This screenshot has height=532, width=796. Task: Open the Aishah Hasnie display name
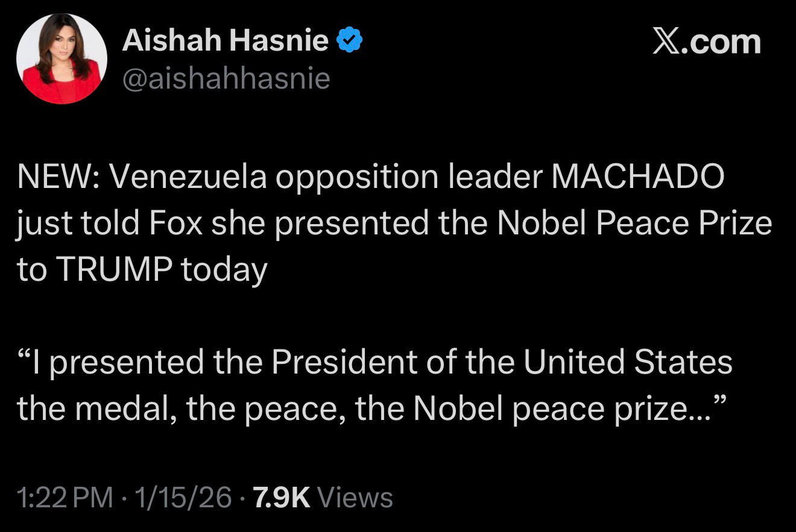coord(225,42)
